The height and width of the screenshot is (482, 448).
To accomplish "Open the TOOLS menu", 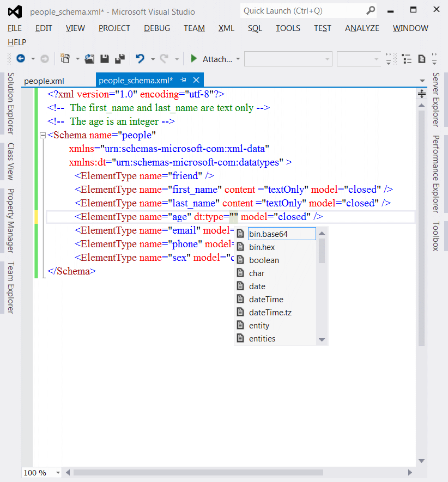I will pyautogui.click(x=288, y=28).
